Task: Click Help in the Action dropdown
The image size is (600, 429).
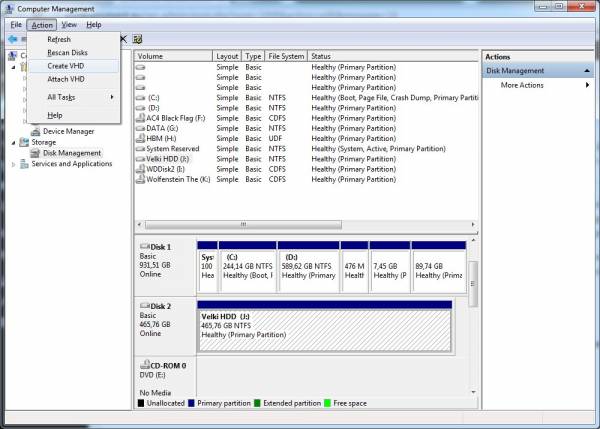Action: [x=75, y=115]
